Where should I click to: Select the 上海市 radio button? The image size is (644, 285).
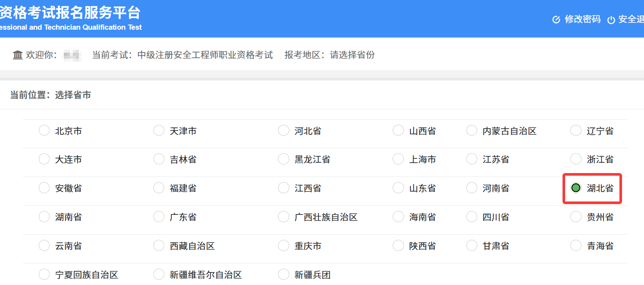pyautogui.click(x=398, y=159)
